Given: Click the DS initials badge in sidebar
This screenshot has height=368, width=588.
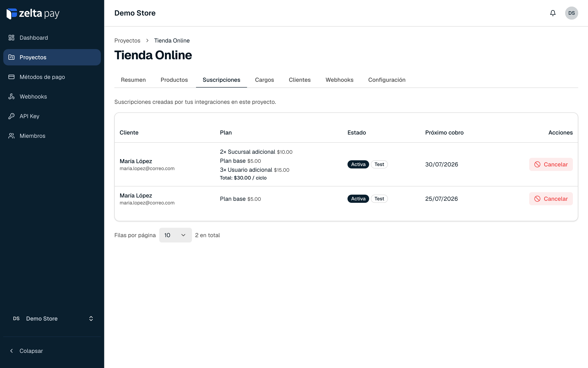Looking at the screenshot, I should (x=16, y=319).
